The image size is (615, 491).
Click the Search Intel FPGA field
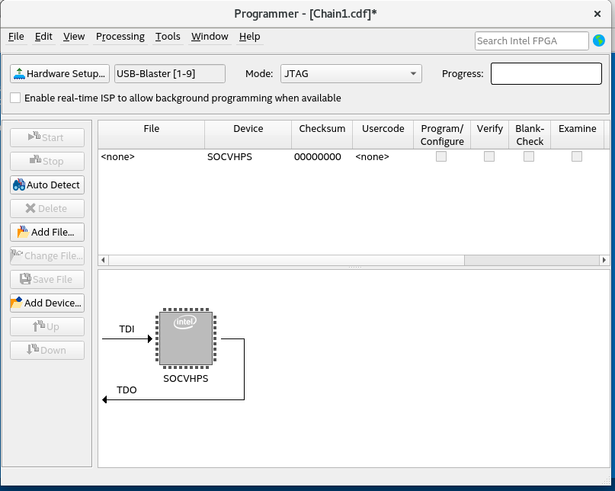531,41
